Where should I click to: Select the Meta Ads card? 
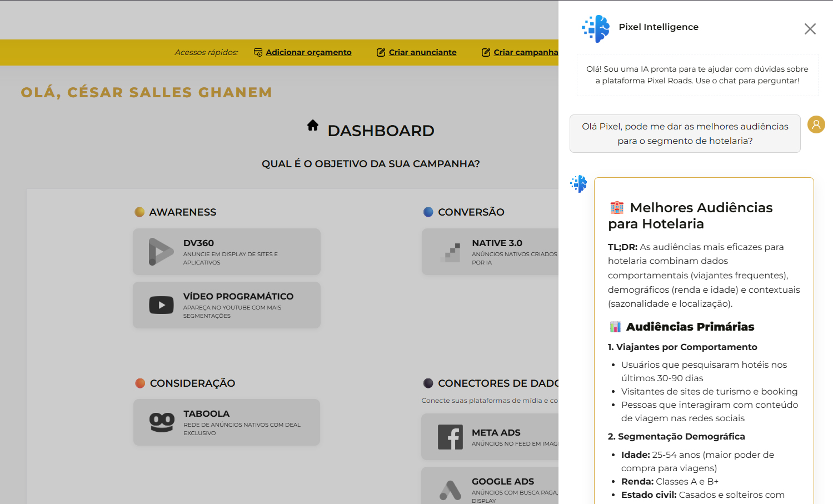click(x=490, y=437)
